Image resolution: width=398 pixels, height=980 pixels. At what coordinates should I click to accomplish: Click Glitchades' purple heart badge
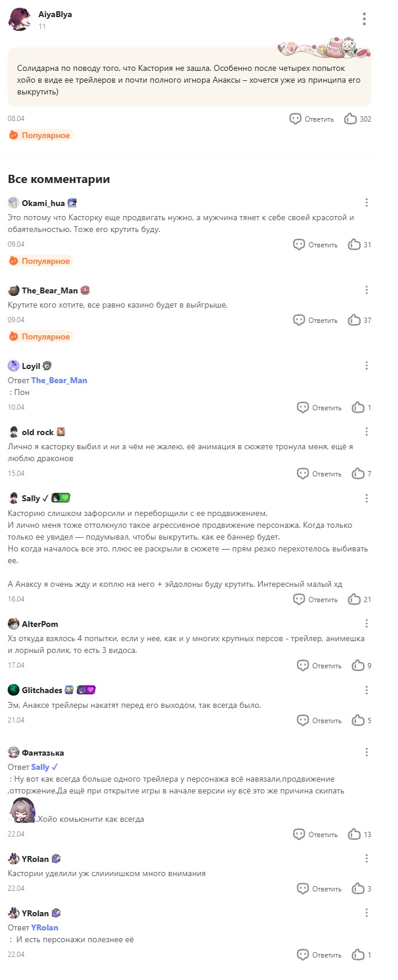pyautogui.click(x=86, y=690)
